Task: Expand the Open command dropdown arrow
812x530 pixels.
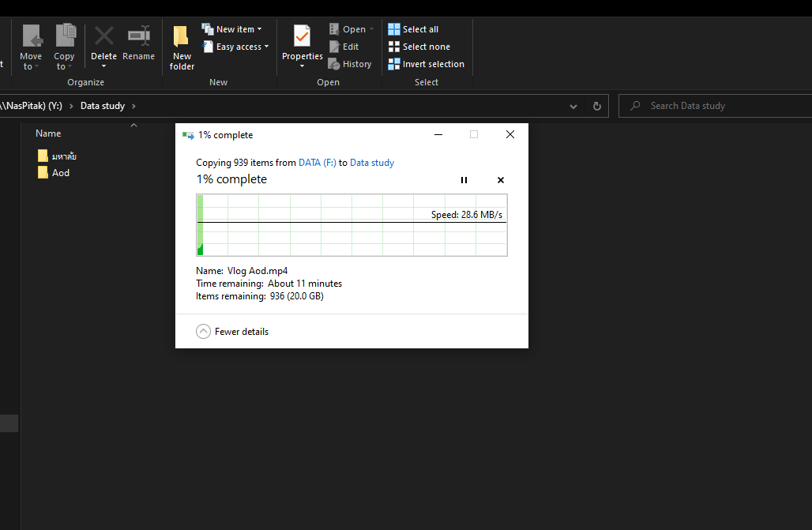Action: [371, 29]
